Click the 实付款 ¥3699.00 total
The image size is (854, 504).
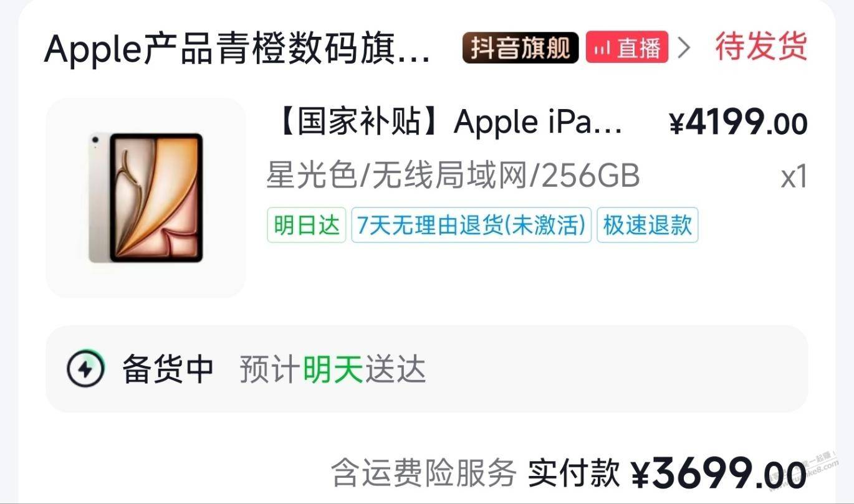(x=668, y=473)
